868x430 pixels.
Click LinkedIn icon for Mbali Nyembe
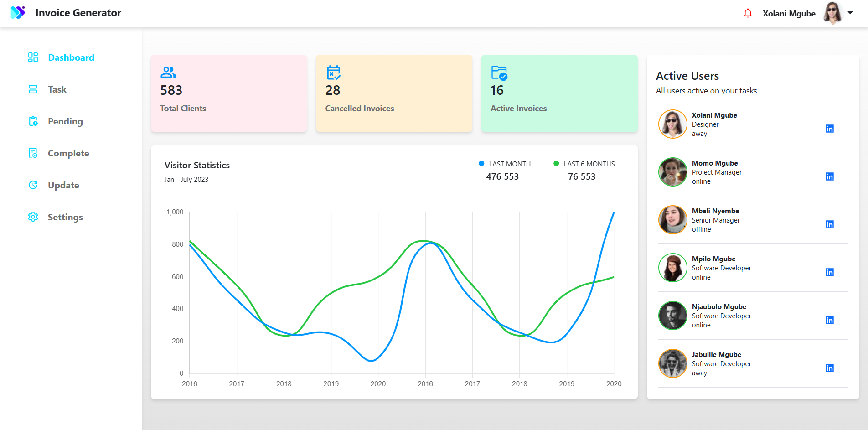[x=829, y=224]
